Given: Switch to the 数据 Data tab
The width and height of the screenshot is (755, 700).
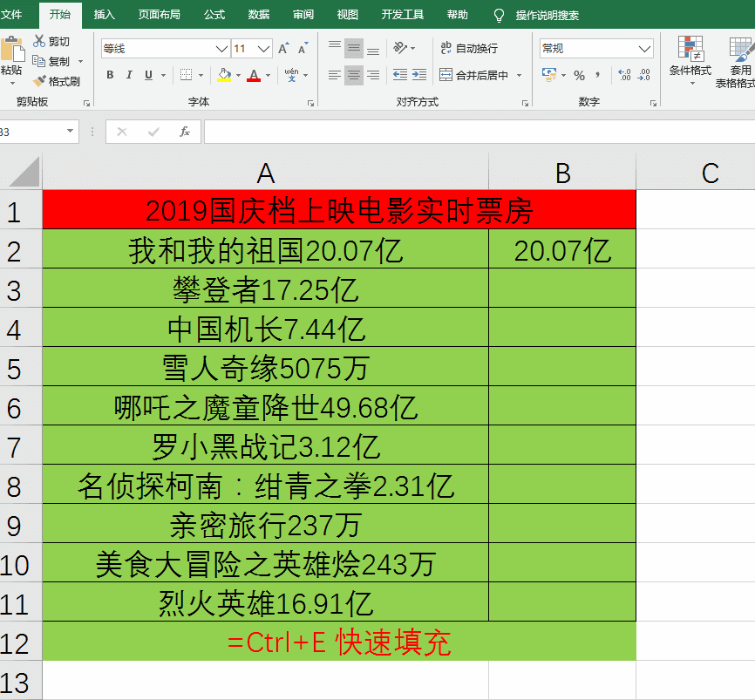Looking at the screenshot, I should (259, 15).
